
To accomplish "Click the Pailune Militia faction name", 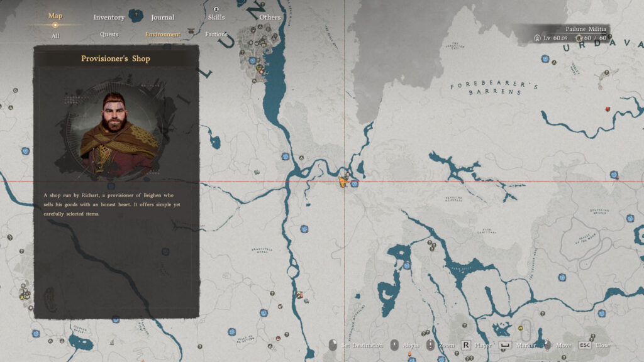I will pos(586,29).
